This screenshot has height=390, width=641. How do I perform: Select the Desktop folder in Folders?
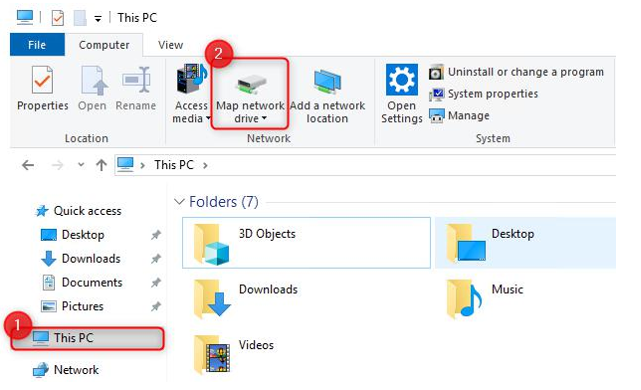pos(525,243)
